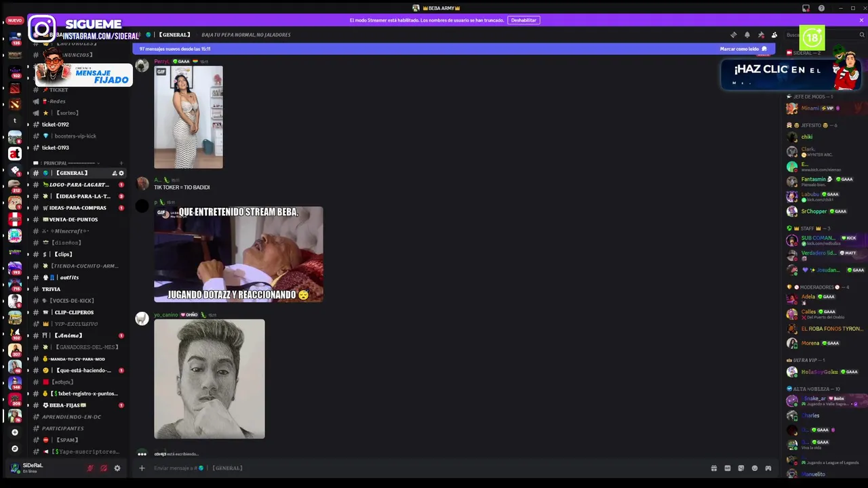
Task: Open boosters-vip-kick channel
Action: [x=78, y=136]
